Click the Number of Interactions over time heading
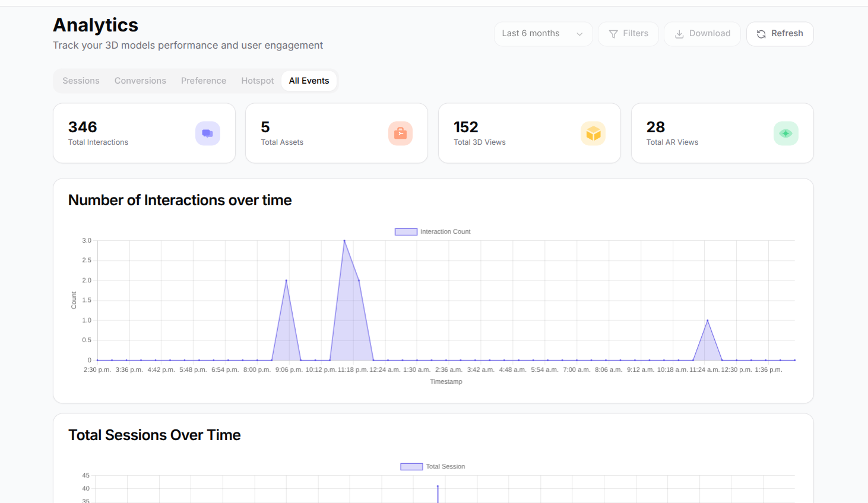868x503 pixels. click(180, 200)
